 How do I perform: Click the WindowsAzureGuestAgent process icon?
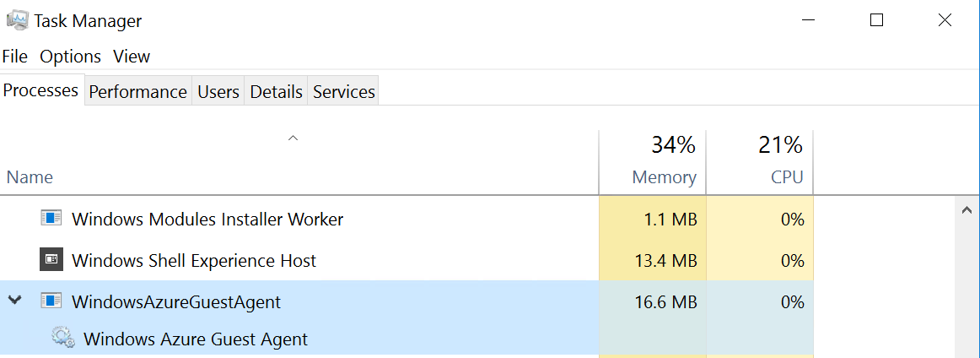click(x=51, y=301)
